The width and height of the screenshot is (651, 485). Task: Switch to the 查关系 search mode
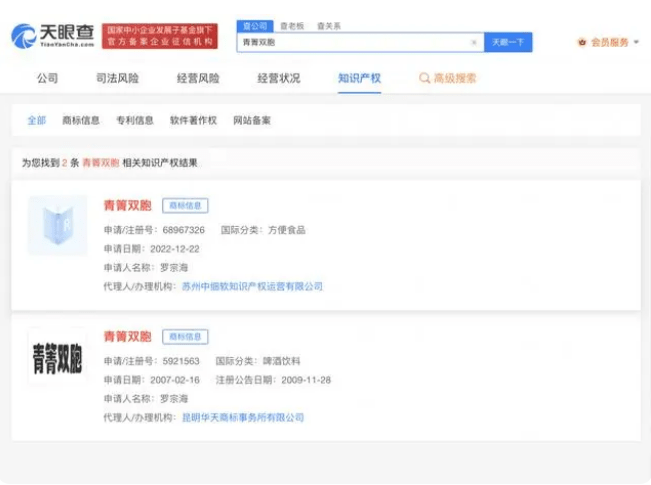(x=327, y=25)
